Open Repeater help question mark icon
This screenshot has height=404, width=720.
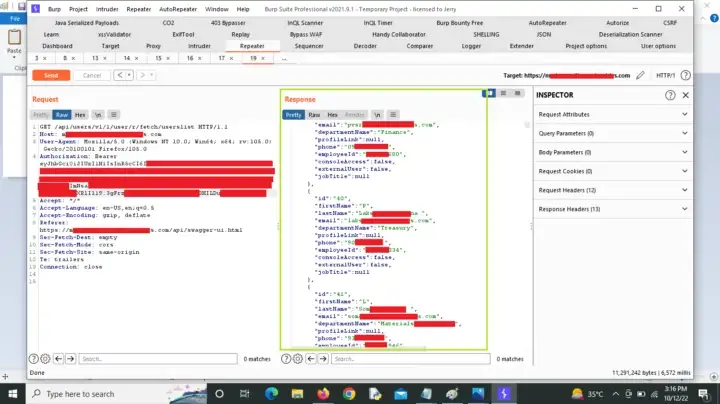click(x=685, y=75)
